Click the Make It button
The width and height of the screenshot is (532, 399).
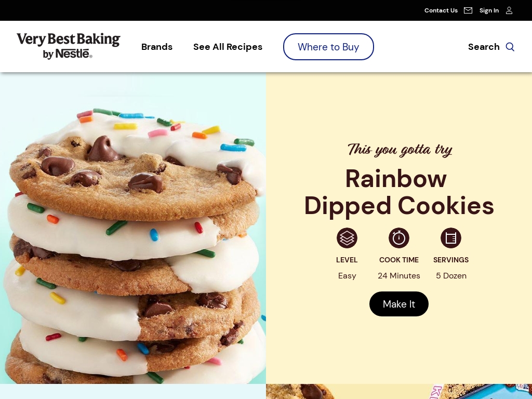coord(398,304)
